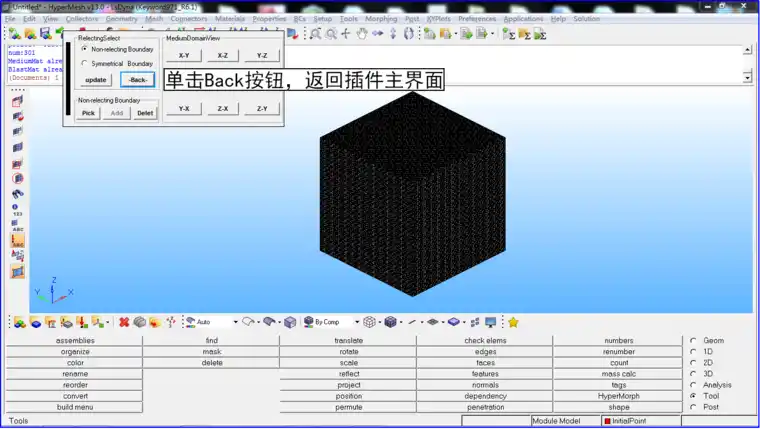
Task: Select the Tool panel radio button
Action: [693, 396]
